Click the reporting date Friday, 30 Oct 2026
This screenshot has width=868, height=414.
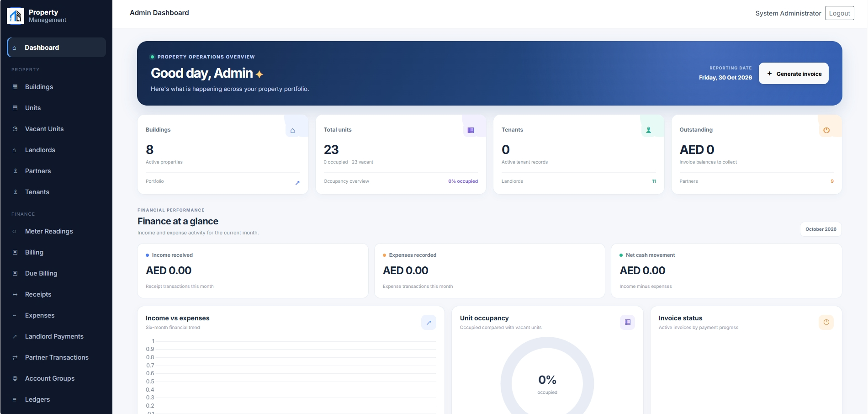coord(725,78)
